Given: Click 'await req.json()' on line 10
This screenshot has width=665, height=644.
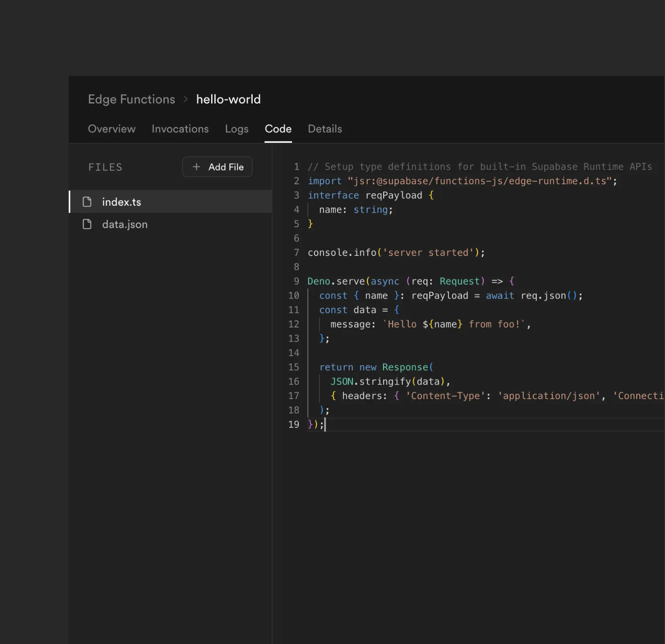Looking at the screenshot, I should [534, 296].
